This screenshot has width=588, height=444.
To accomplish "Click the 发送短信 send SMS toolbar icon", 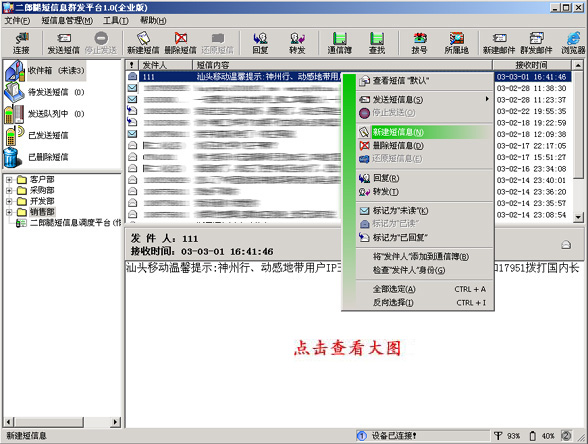I will click(63, 43).
